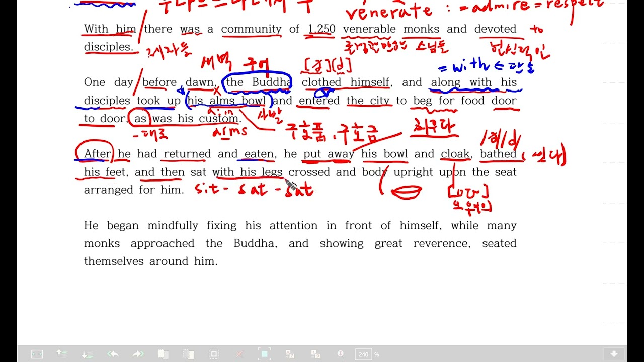Click the word "venerable" in the first paragraph
This screenshot has height=362, width=644.
point(369,29)
